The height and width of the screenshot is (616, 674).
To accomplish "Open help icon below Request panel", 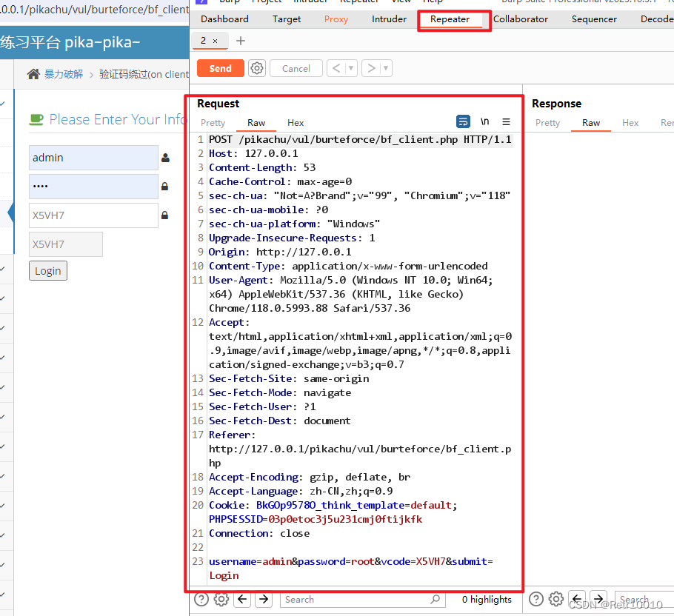I will tap(201, 599).
